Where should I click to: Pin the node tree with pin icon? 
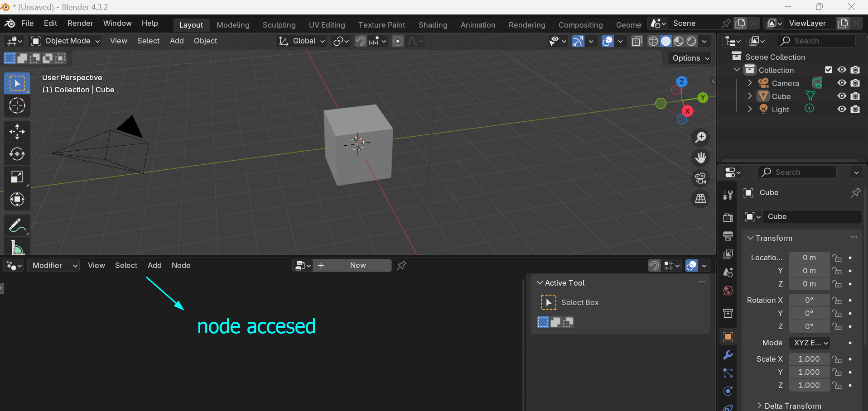click(x=401, y=266)
